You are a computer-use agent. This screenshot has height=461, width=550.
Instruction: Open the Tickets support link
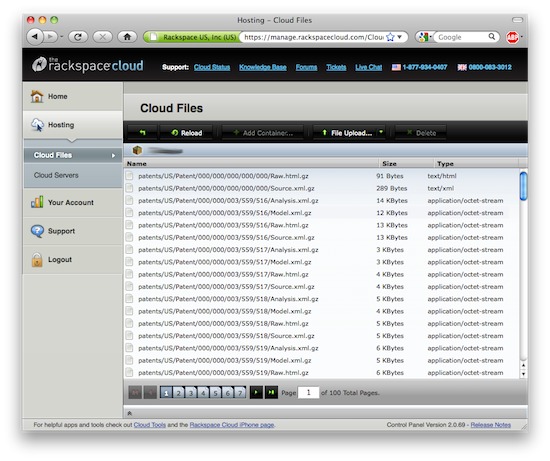(x=336, y=67)
